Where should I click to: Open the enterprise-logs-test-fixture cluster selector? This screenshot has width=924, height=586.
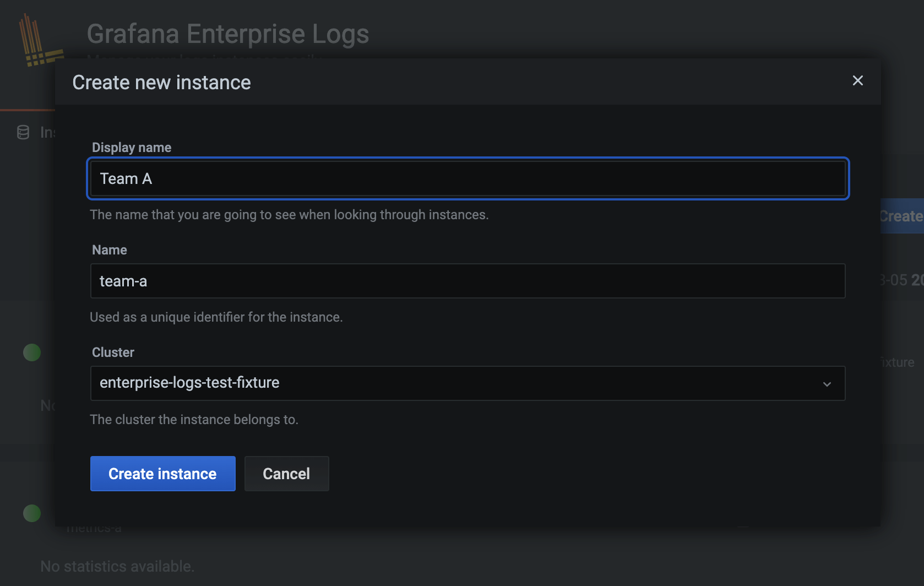tap(467, 383)
